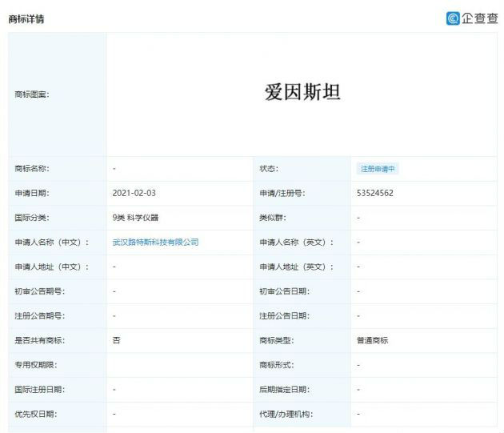Click the 爱因斯坦 trademark image
The width and height of the screenshot is (504, 433).
point(302,93)
